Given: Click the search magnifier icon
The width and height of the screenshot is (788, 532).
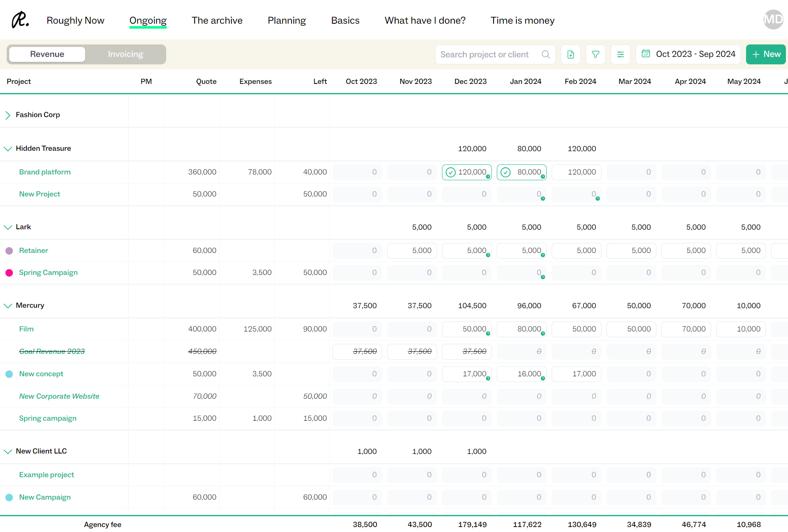Looking at the screenshot, I should pos(545,54).
